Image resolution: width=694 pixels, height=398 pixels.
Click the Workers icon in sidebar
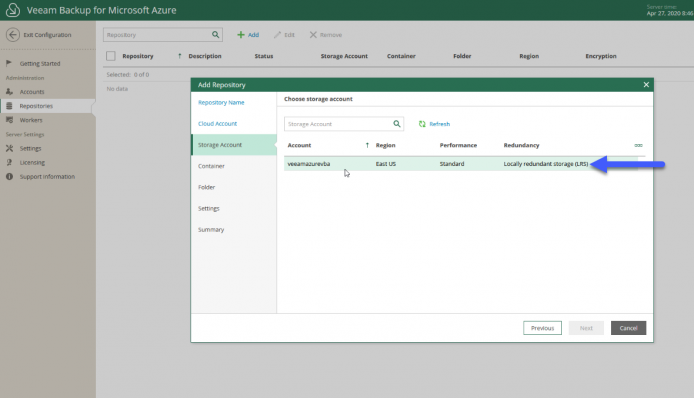coord(9,120)
